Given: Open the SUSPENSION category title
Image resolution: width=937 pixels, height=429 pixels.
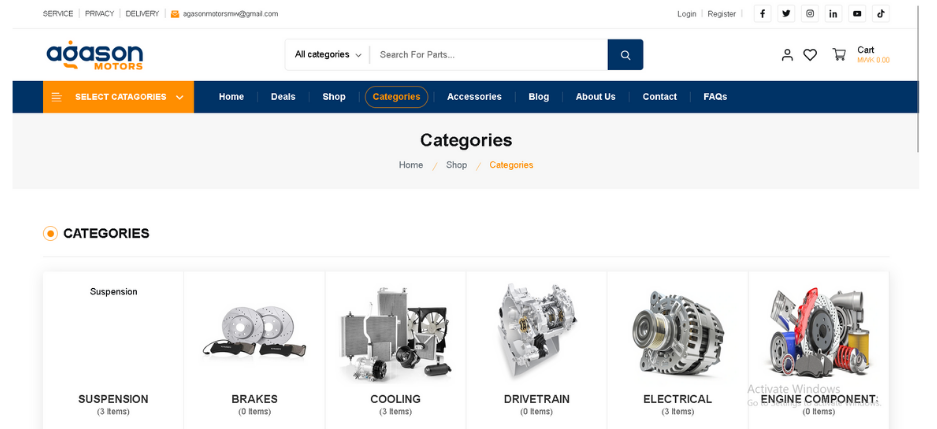Looking at the screenshot, I should [x=114, y=399].
